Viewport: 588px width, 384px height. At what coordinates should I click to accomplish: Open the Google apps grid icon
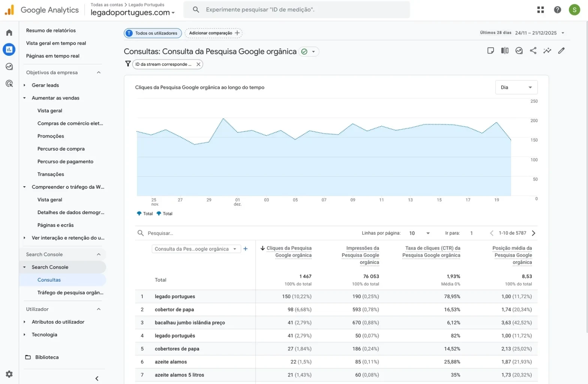point(540,10)
